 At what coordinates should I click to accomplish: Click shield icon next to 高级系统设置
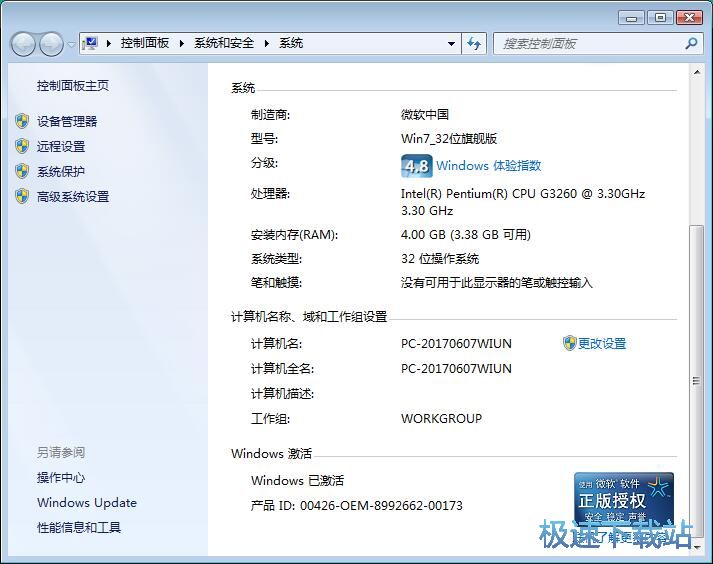click(22, 196)
